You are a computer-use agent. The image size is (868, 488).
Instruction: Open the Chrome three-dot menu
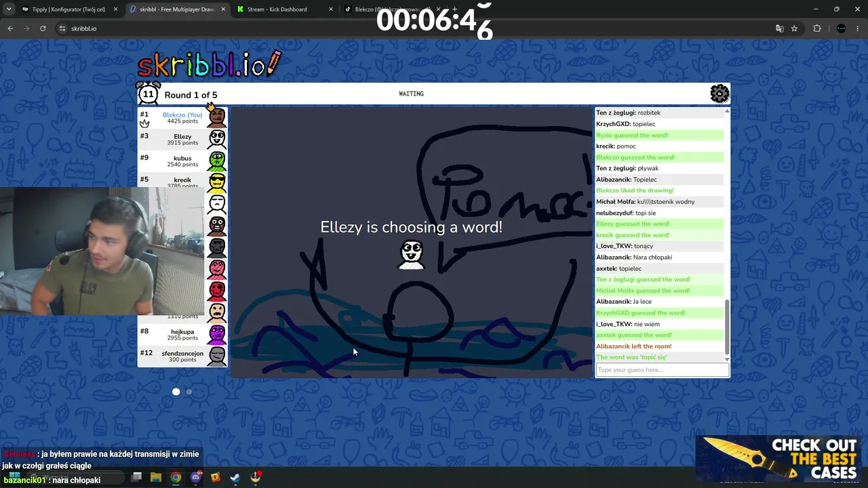coord(858,28)
